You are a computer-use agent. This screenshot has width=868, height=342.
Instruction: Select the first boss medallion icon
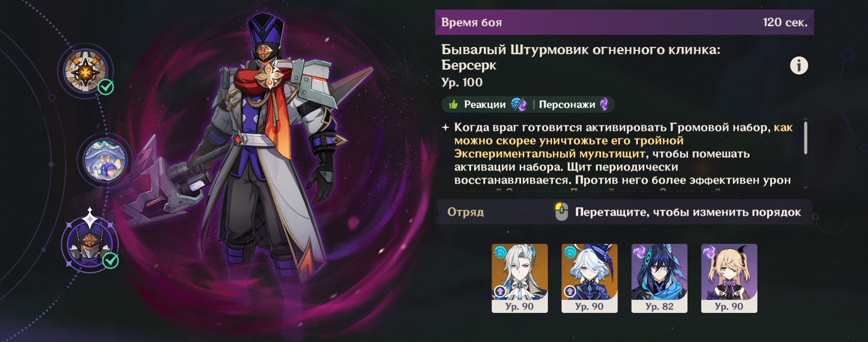(85, 71)
